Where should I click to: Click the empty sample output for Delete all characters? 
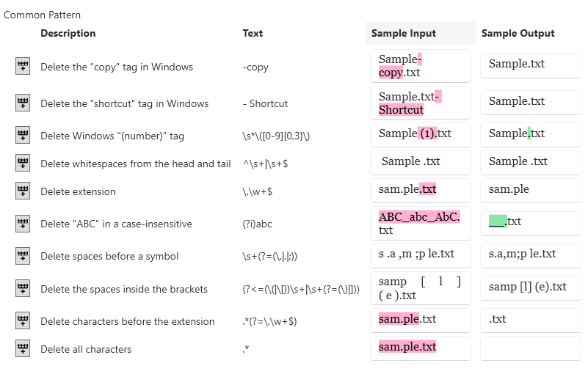(x=530, y=348)
